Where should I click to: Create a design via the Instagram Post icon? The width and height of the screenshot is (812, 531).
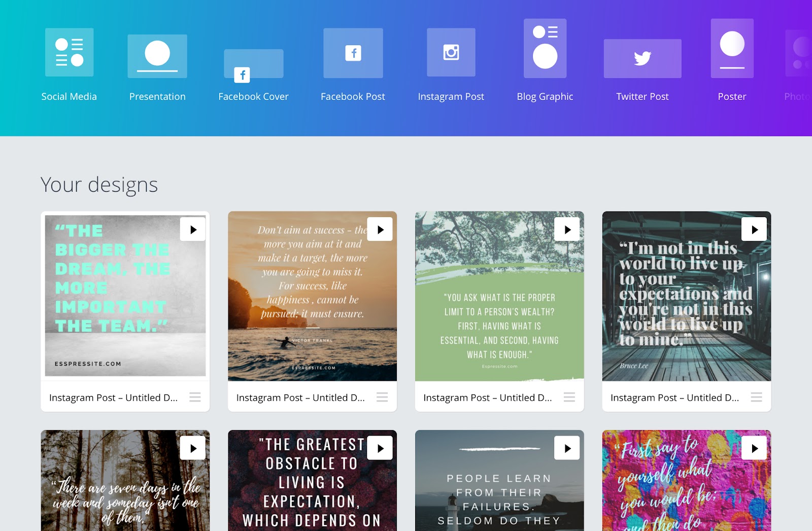(x=451, y=52)
